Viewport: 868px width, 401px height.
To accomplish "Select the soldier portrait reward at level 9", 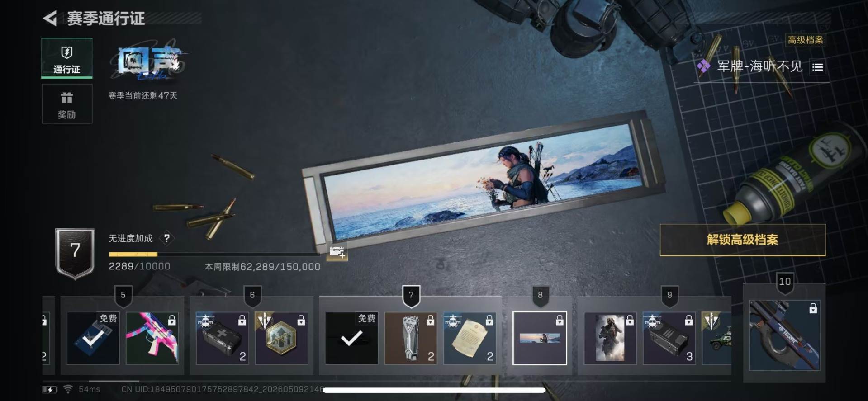I will [610, 338].
